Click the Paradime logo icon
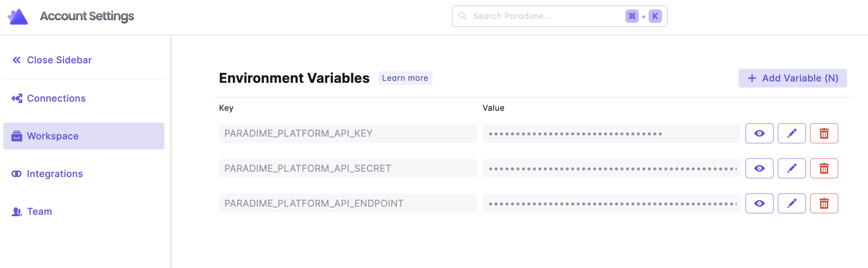Screen dimensions: 868x268 pyautogui.click(x=18, y=16)
